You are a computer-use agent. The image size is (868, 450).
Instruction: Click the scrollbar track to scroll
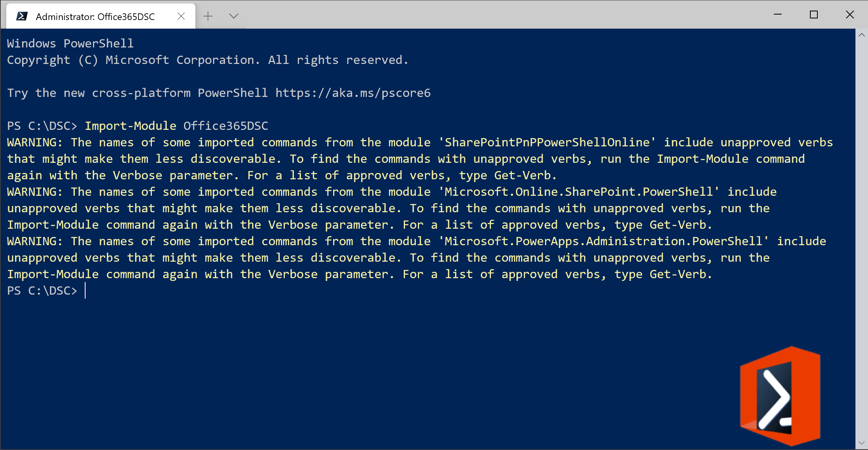862,235
